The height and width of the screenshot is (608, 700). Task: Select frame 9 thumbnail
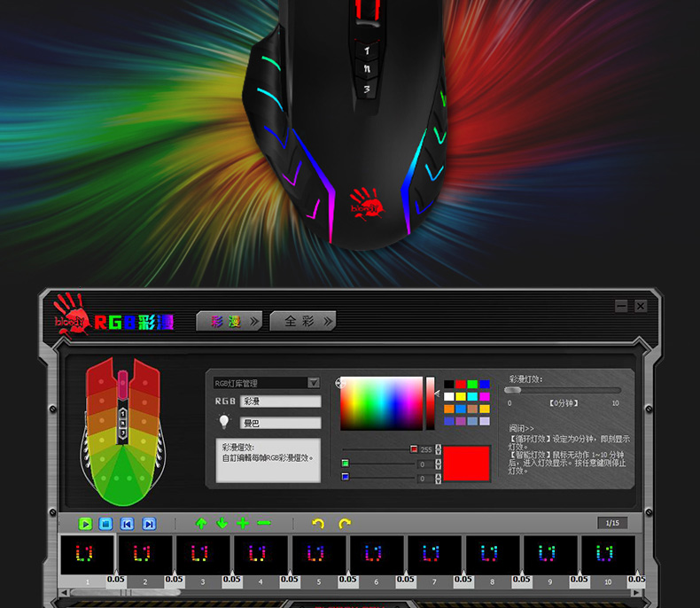point(550,555)
